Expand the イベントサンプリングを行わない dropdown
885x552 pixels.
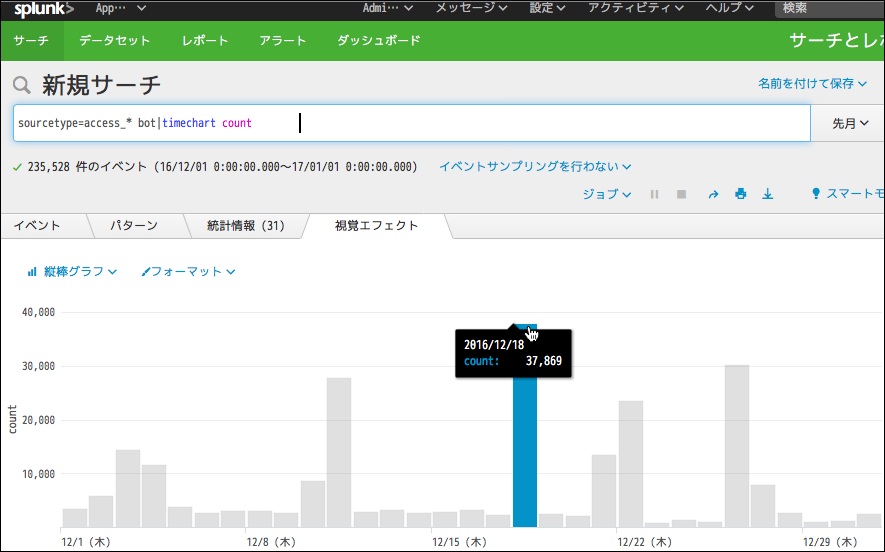[x=535, y=166]
